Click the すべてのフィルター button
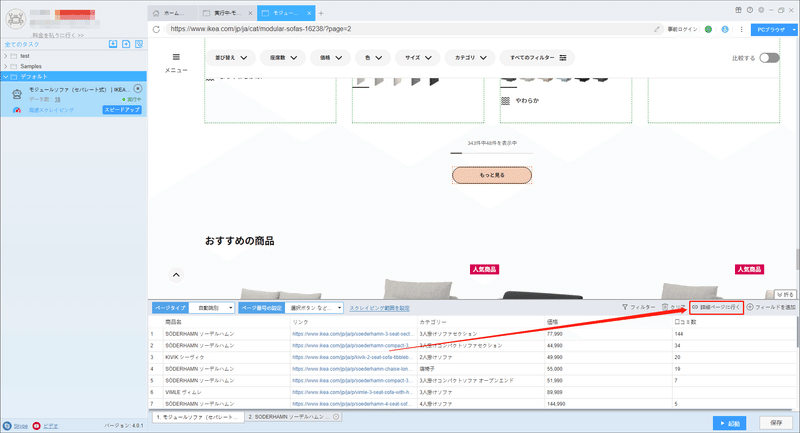This screenshot has height=433, width=800. click(537, 58)
